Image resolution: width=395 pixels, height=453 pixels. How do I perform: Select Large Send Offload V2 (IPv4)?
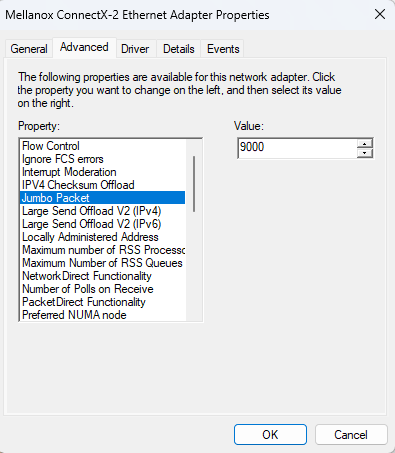point(102,211)
